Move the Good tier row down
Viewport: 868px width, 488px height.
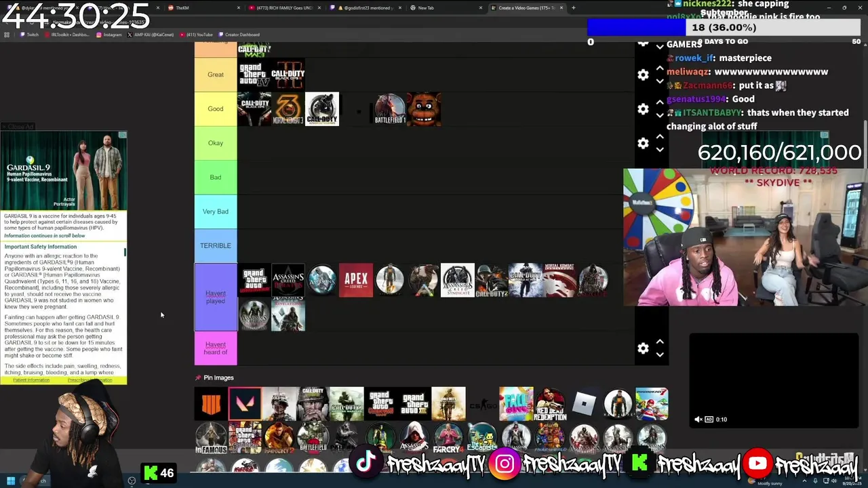[x=660, y=115]
